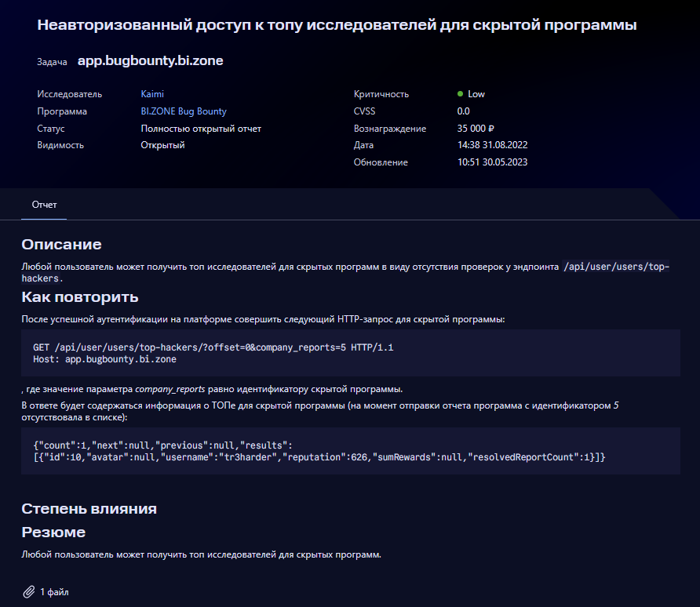Viewport: 700px width, 607px height.
Task: Click the Критичность field label
Action: click(x=381, y=94)
